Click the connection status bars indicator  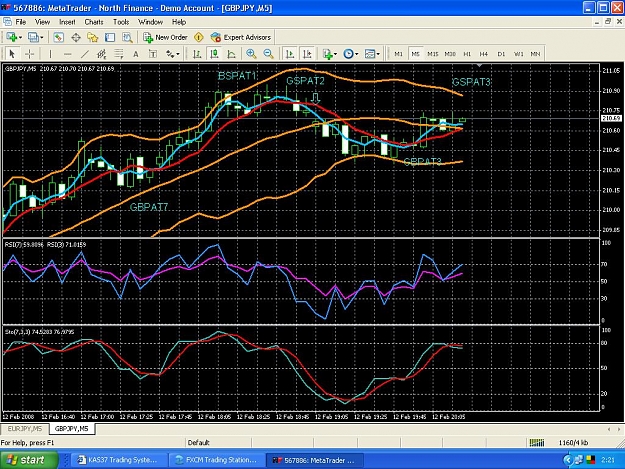[537, 443]
